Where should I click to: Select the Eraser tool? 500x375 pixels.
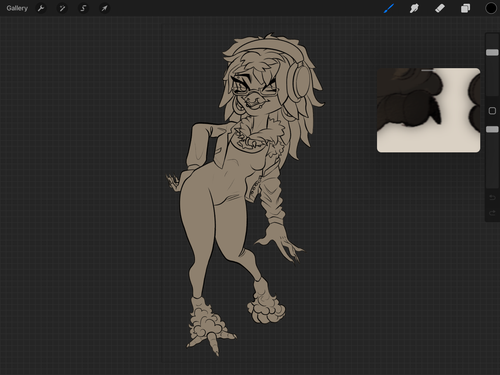(440, 8)
